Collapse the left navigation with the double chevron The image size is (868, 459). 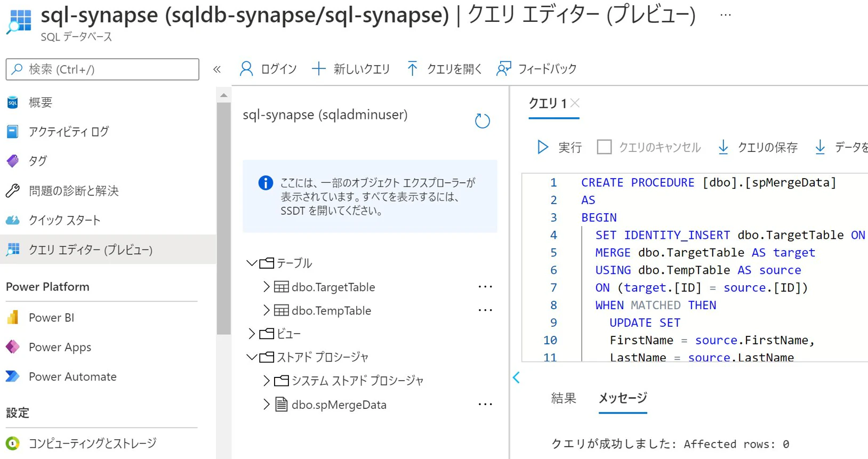217,69
